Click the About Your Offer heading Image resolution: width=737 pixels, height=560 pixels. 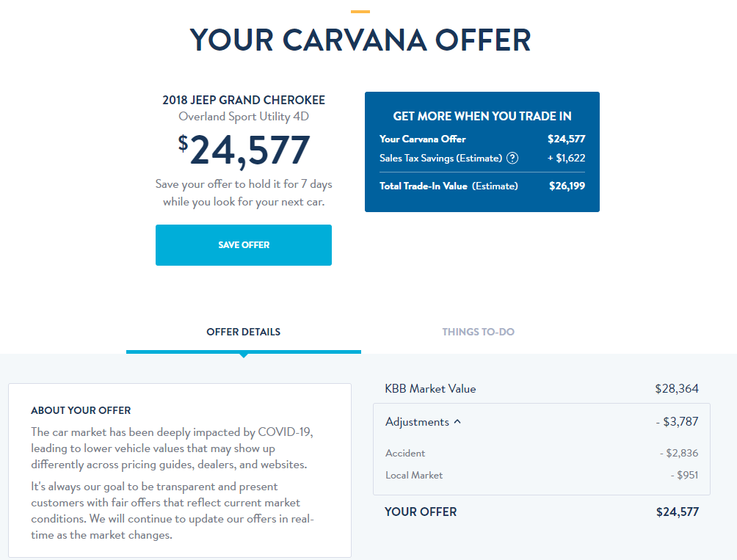pos(81,410)
